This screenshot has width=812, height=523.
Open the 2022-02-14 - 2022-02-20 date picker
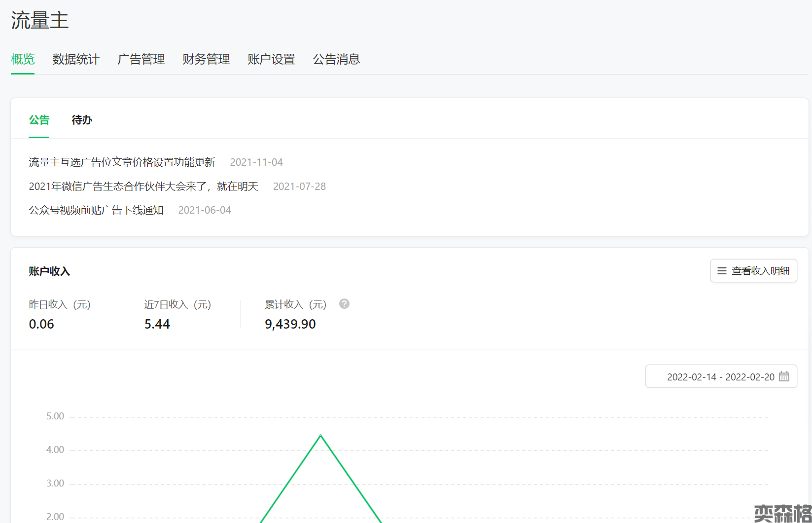point(720,377)
